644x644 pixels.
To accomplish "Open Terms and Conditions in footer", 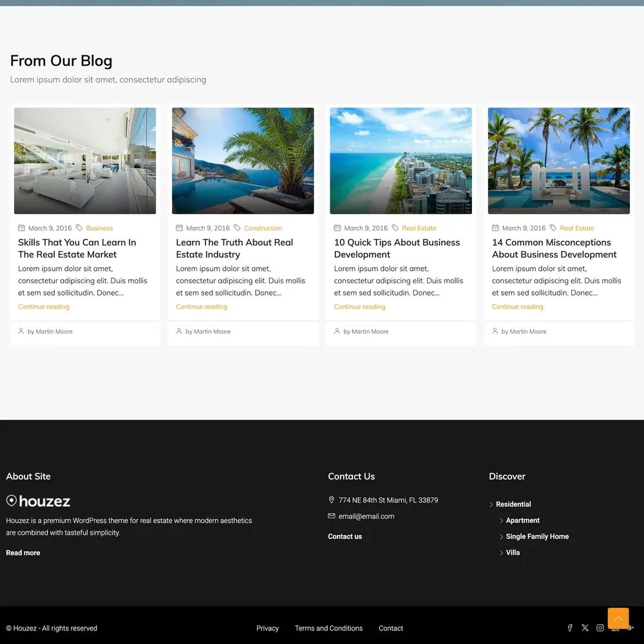I will coord(328,629).
